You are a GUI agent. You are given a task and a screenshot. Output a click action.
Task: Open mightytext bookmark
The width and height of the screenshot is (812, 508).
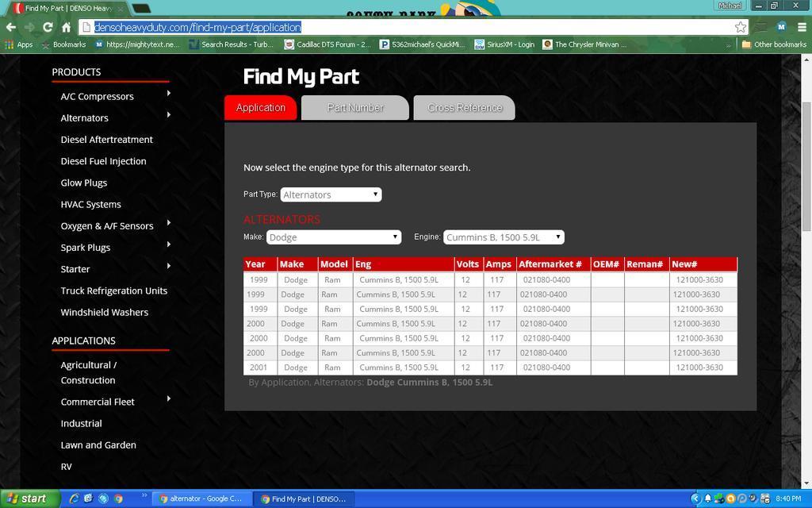[138, 44]
